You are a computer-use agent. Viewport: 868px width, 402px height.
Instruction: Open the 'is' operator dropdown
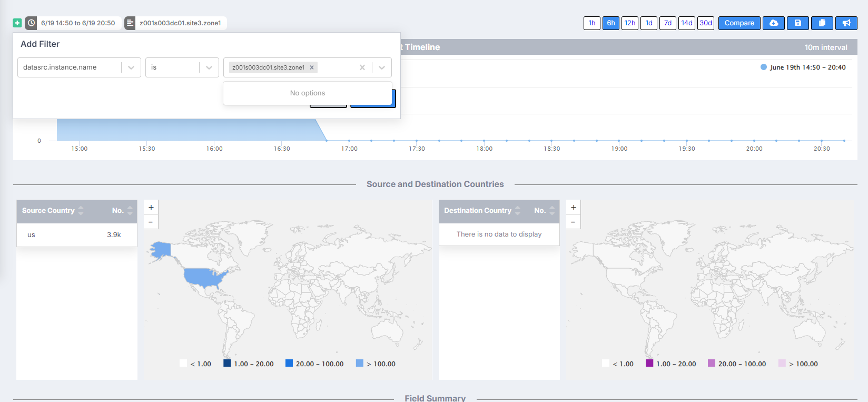click(x=209, y=67)
